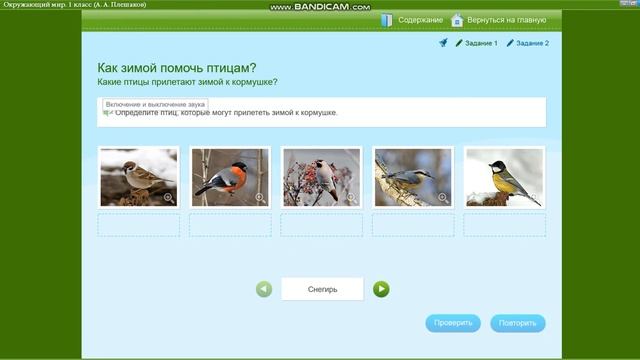Zoom the great tit photo with magnifier
Image resolution: width=640 pixels, height=360 pixels.
pyautogui.click(x=534, y=198)
